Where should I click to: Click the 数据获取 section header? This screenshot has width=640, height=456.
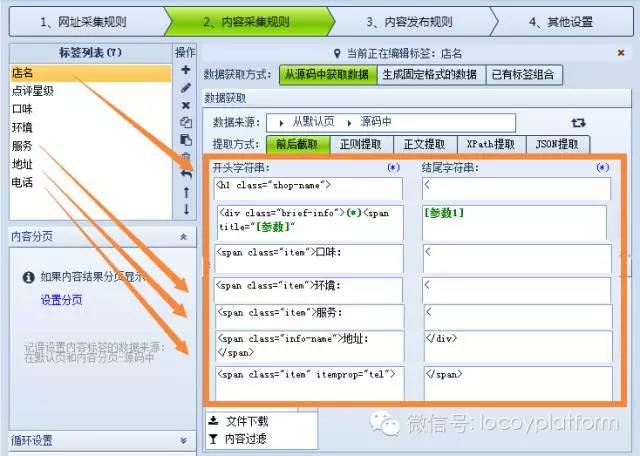tap(416, 98)
